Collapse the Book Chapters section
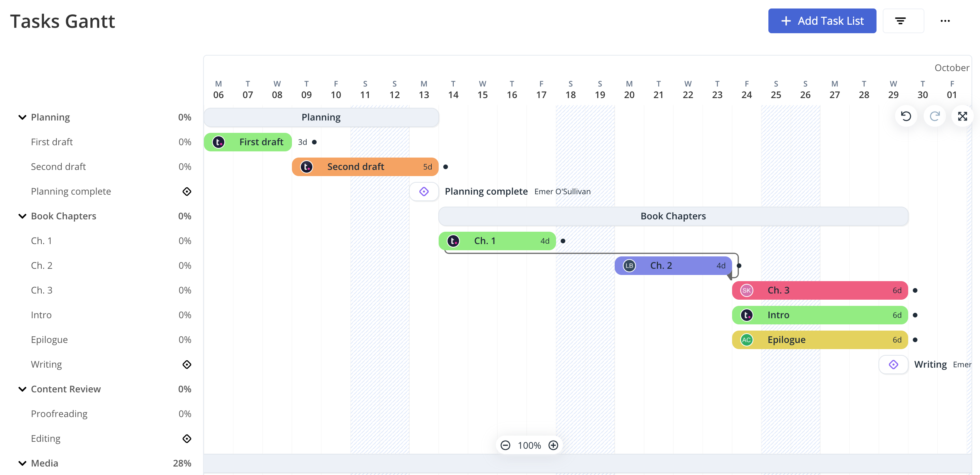Viewport: 980px width, 475px height. pos(22,216)
